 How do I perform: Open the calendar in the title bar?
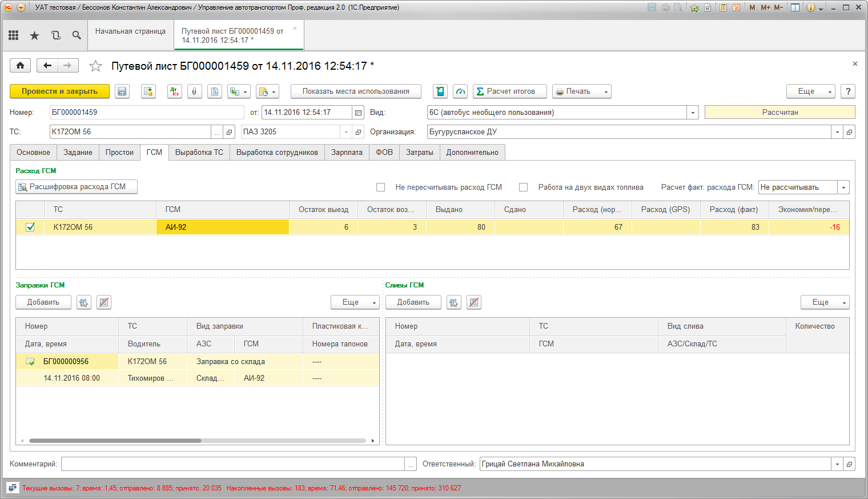click(737, 7)
